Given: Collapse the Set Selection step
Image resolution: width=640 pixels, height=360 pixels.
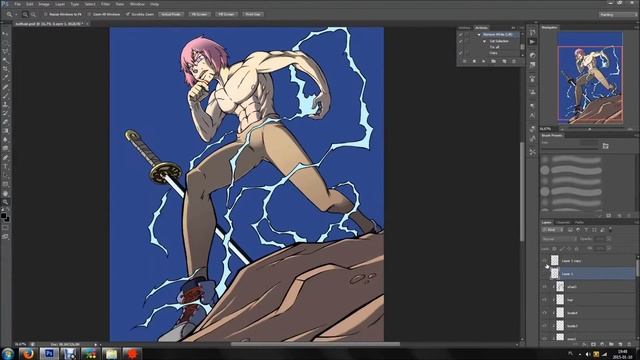Looking at the screenshot, I should [x=484, y=41].
